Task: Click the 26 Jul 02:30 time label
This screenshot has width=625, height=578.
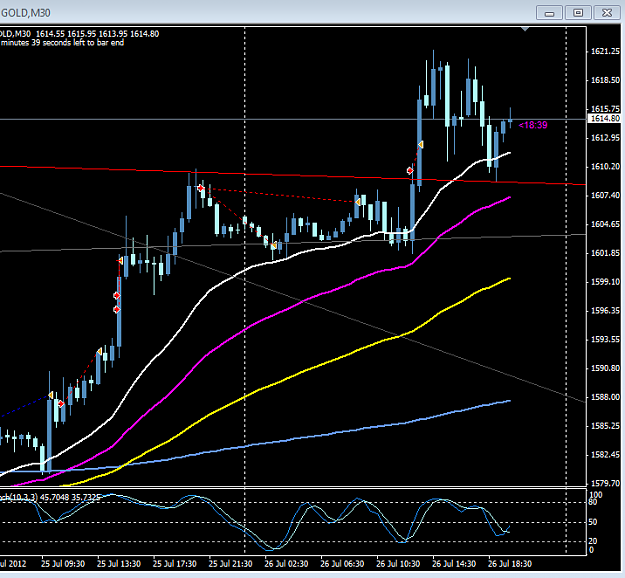Action: [286, 564]
